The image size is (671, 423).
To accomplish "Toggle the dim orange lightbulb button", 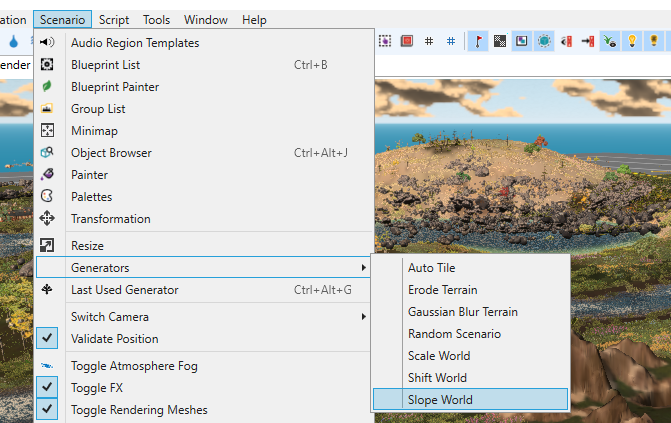I will click(x=654, y=41).
